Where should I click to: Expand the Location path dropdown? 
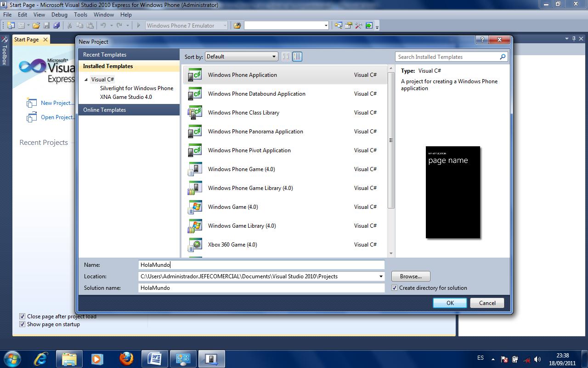[380, 276]
